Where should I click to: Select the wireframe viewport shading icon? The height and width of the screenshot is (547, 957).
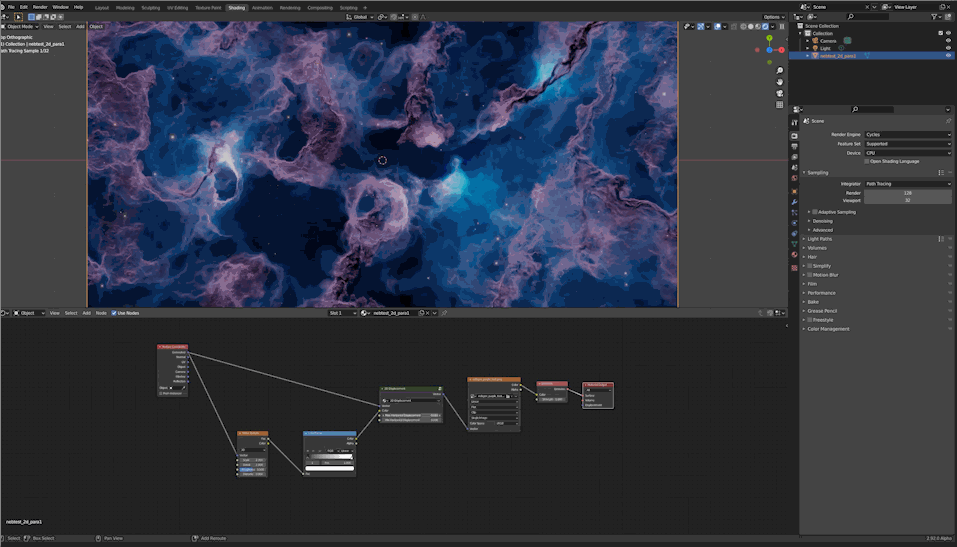tap(743, 26)
